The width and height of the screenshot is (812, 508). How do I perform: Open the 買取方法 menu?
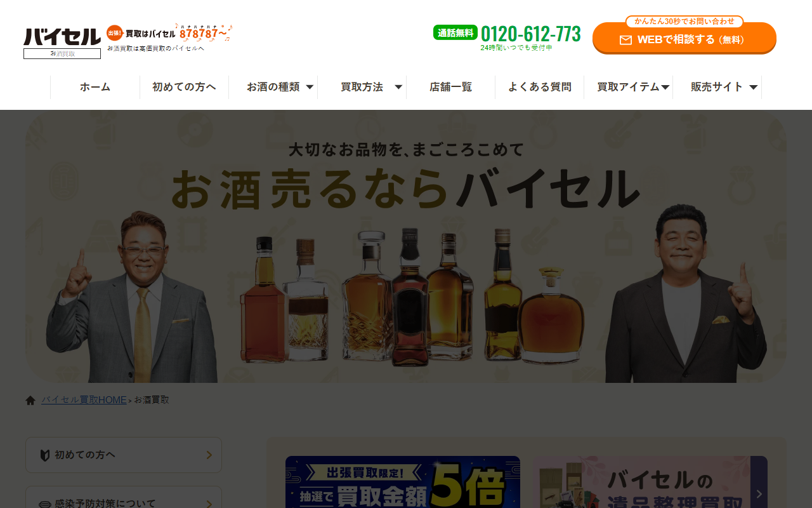(x=362, y=87)
